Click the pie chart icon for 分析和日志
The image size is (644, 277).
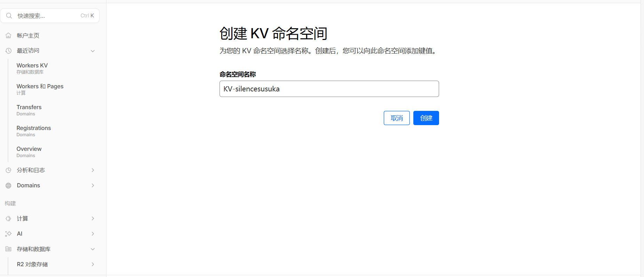[x=8, y=170]
